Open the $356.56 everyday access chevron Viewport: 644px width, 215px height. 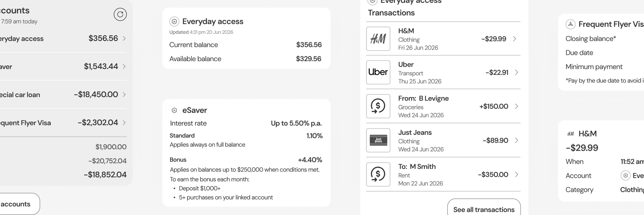coord(124,38)
